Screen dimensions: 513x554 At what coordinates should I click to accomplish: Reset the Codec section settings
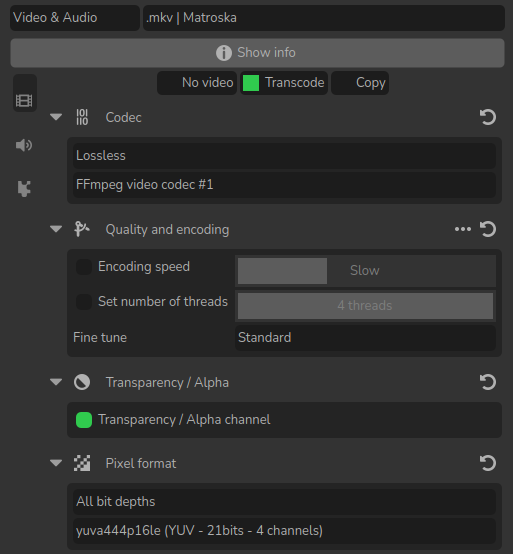point(488,117)
